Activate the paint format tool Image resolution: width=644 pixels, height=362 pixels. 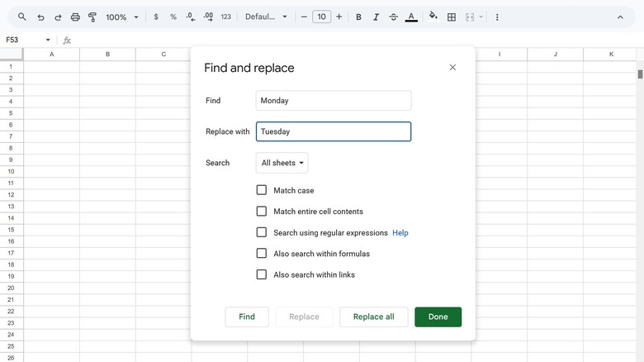click(92, 17)
